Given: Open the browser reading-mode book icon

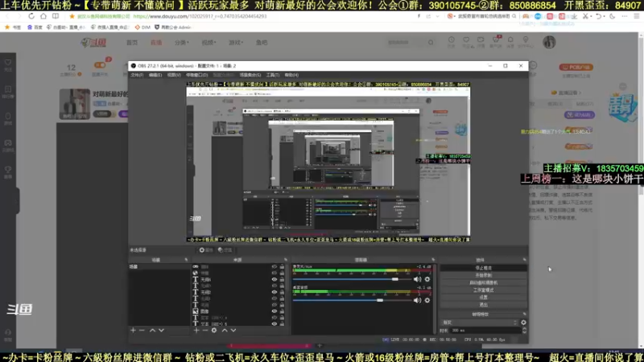Looking at the screenshot, I should pos(56,16).
